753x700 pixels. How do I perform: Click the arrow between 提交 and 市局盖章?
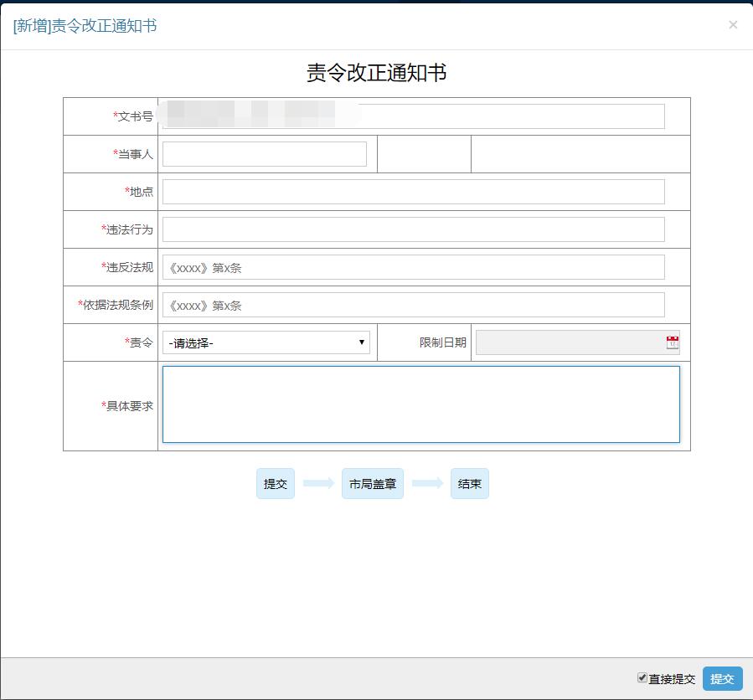tap(318, 484)
